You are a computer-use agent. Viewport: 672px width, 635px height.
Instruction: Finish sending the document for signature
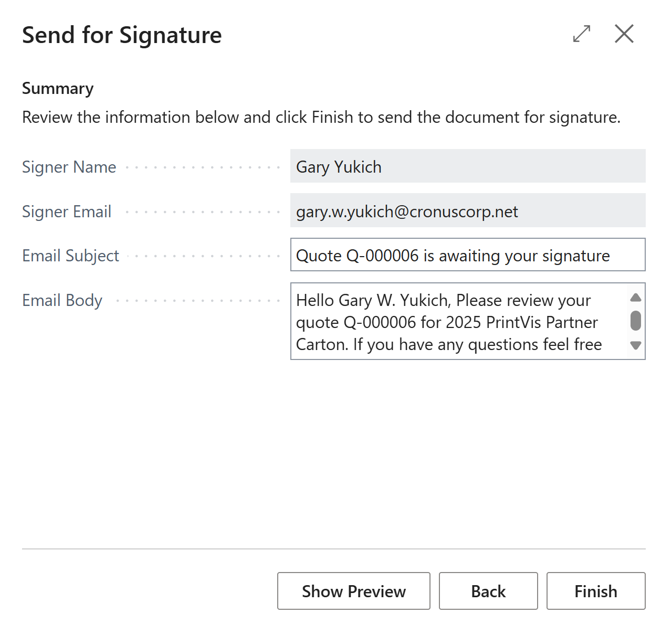coord(596,591)
